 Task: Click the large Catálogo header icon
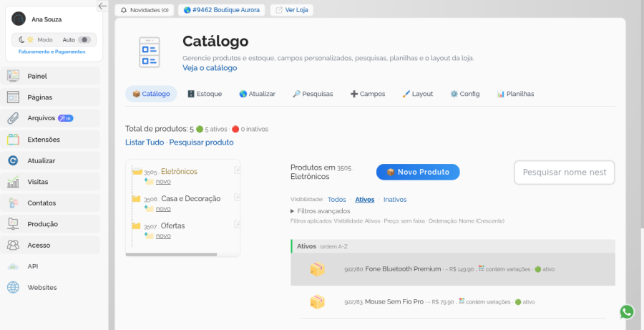(150, 52)
